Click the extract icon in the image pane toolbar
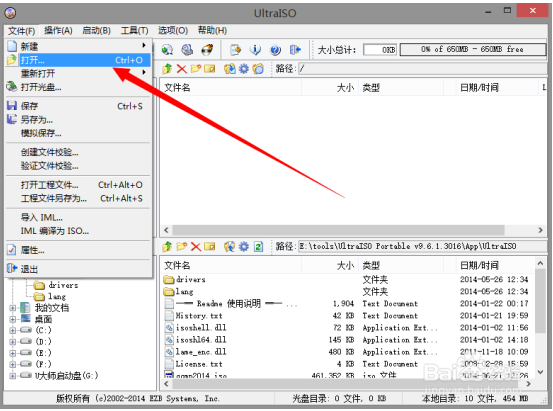Viewport: 553px width, 411px height. click(230, 68)
